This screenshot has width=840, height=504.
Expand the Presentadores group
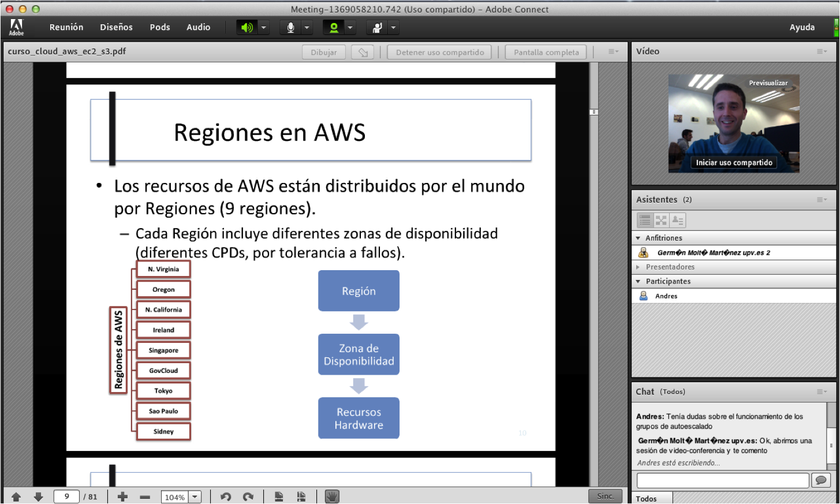click(x=638, y=267)
